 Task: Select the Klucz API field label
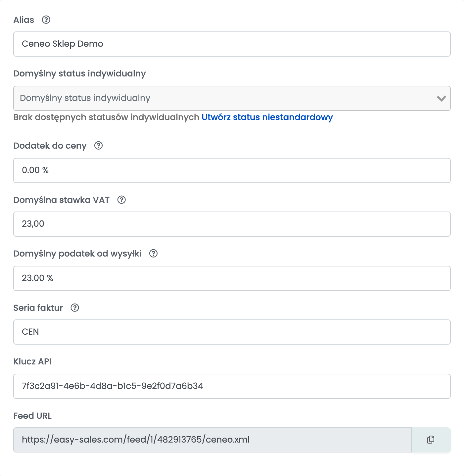32,361
